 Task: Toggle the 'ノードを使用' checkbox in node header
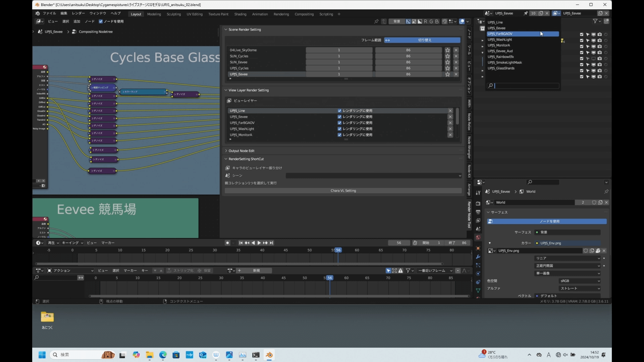pos(101,21)
